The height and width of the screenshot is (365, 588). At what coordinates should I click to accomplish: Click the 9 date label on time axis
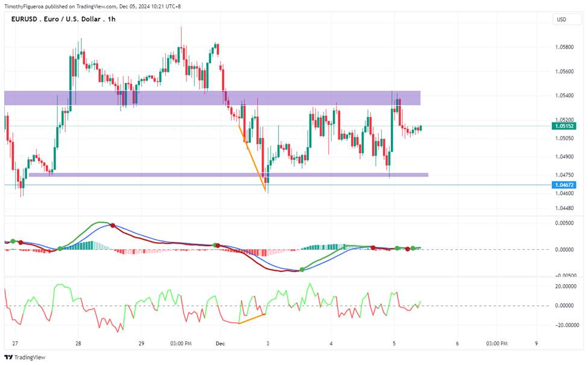(536, 344)
